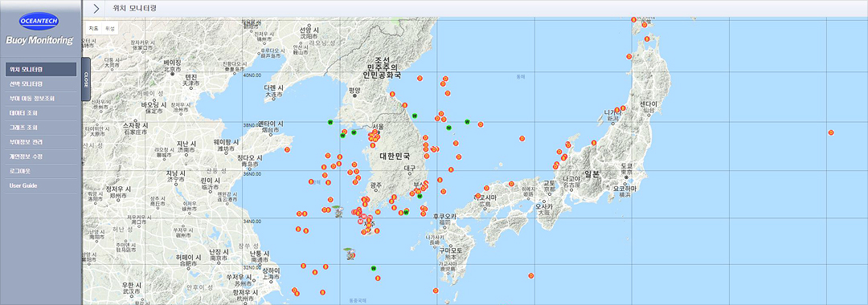Open the 그래프 조회 menu item
Viewport: 868px width, 305px height.
(x=40, y=128)
